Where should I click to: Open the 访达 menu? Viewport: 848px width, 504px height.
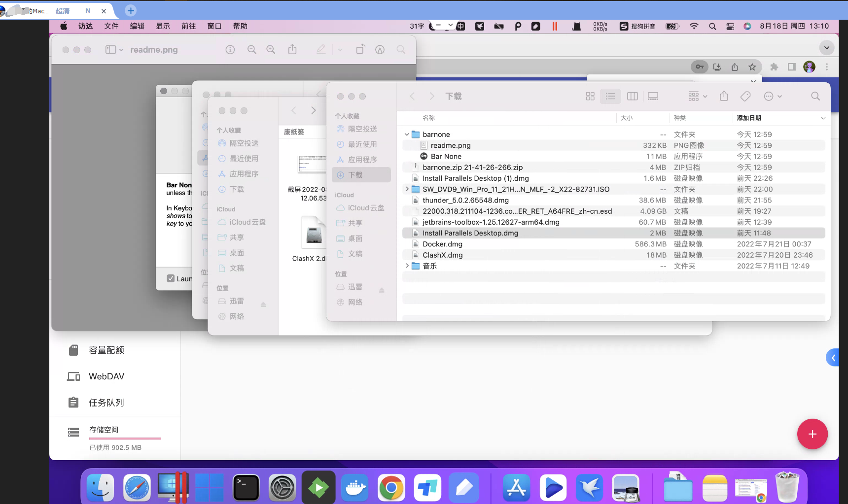(x=85, y=26)
